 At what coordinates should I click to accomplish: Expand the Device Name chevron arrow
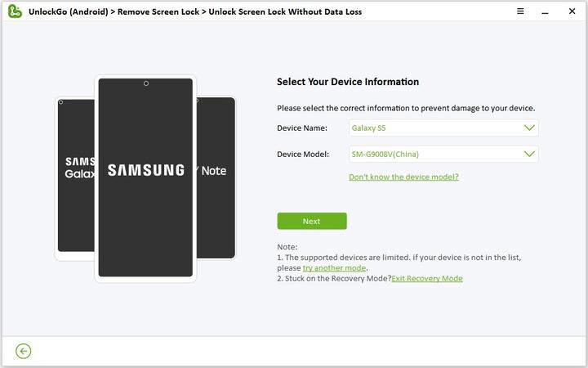528,128
